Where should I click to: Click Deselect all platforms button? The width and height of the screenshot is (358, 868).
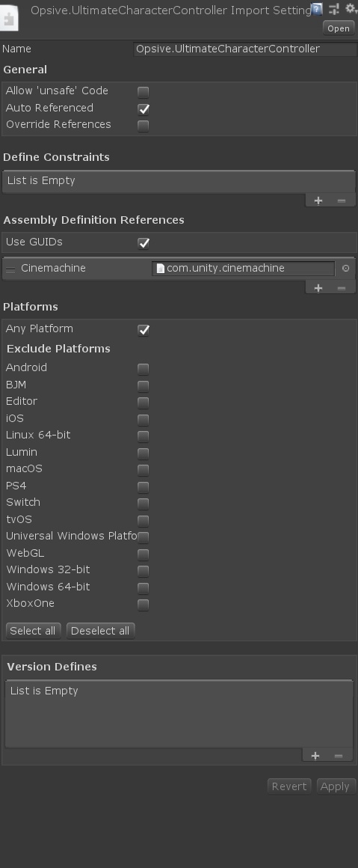[100, 631]
